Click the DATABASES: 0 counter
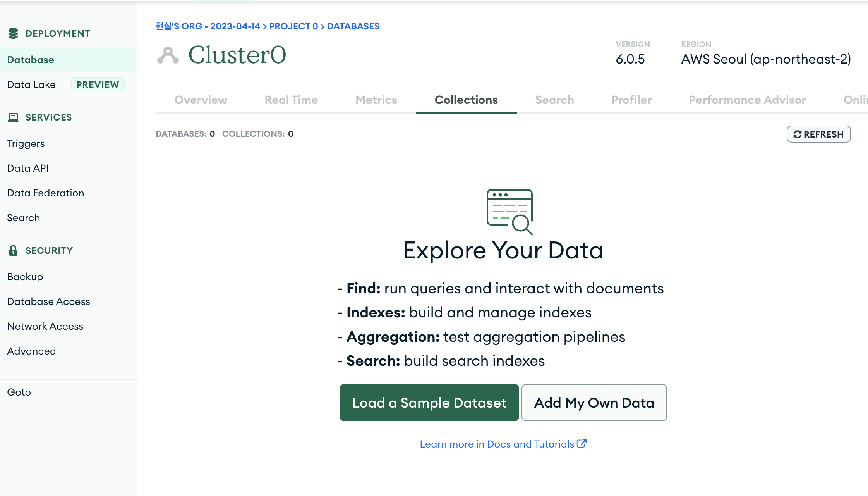Viewport: 868px width, 496px height. (185, 134)
